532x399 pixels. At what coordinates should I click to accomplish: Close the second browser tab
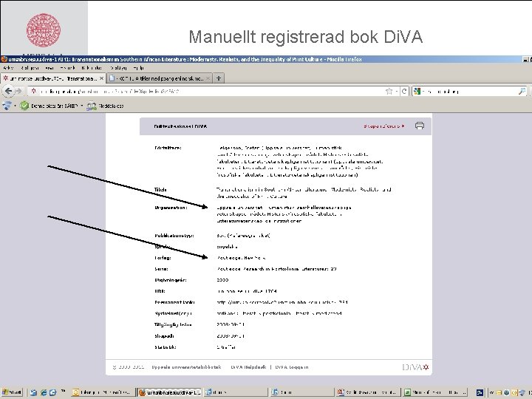(x=208, y=78)
